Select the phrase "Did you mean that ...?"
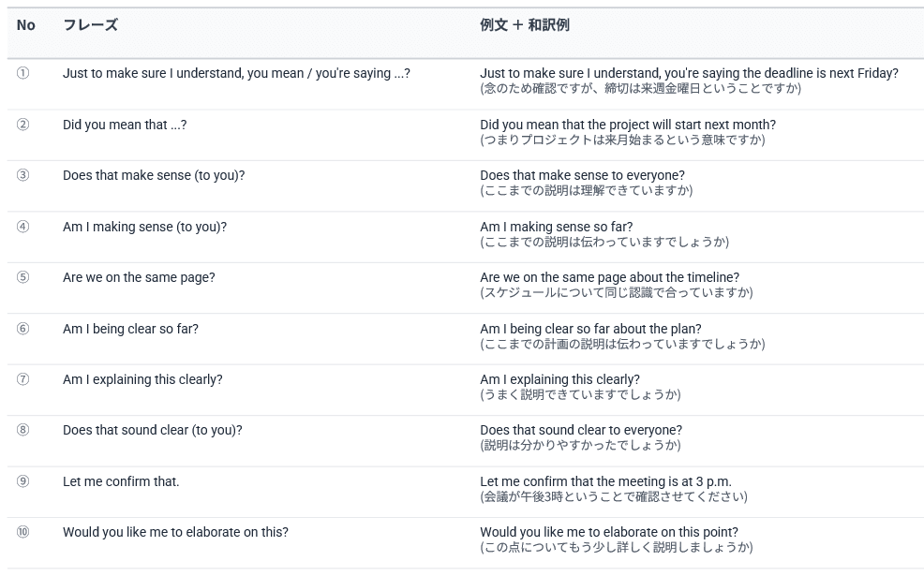Screen dimensions: 924x576 click(125, 125)
